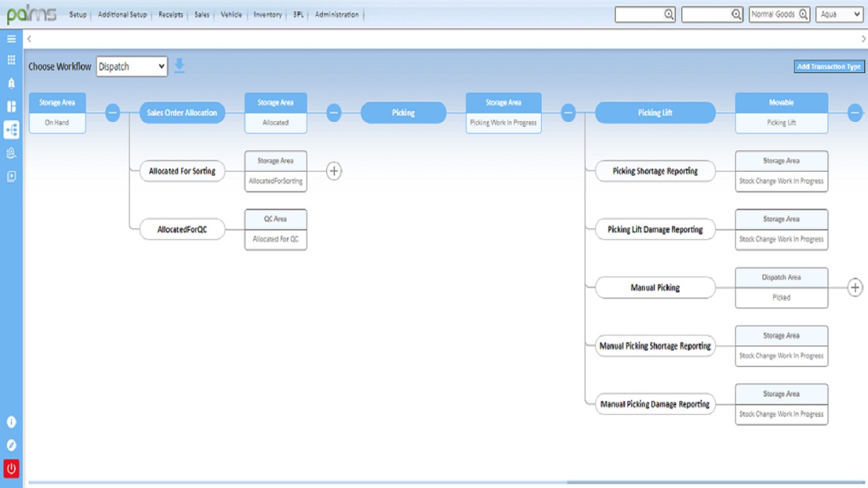Select Manual Picking Damage Reporting node

[x=655, y=404]
